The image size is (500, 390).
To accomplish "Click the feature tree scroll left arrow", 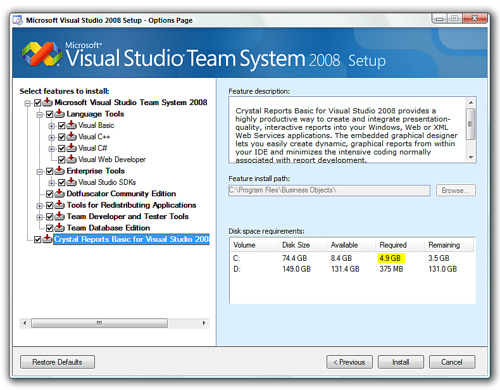I will (x=25, y=323).
